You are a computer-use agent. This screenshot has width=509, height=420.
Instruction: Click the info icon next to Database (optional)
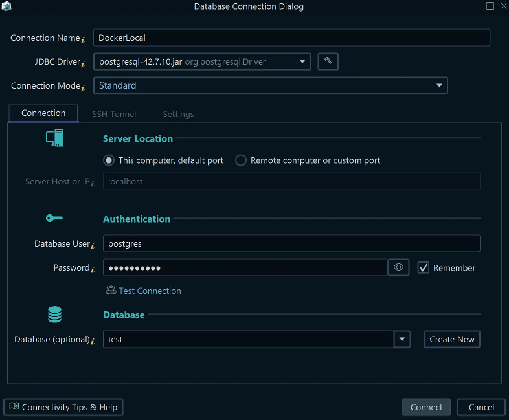pos(93,341)
